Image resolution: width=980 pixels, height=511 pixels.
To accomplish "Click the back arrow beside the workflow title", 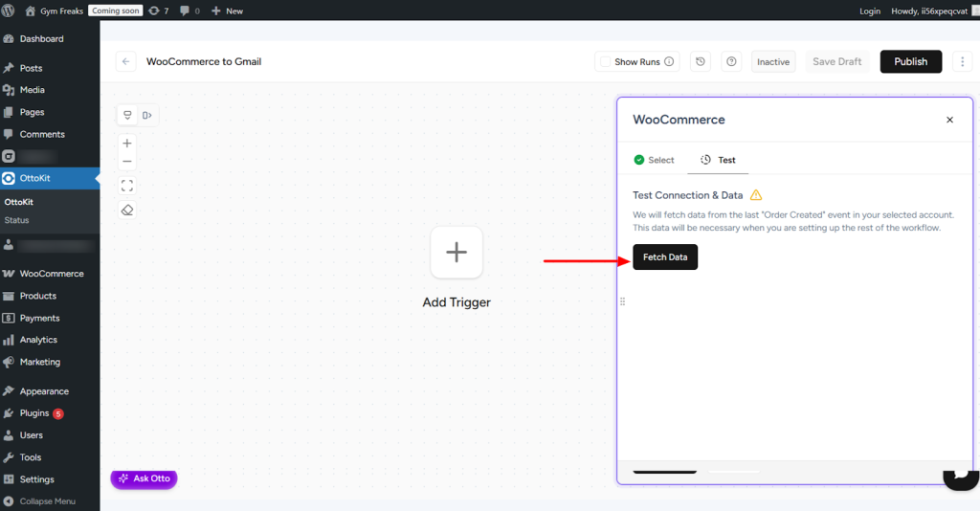I will [x=125, y=61].
